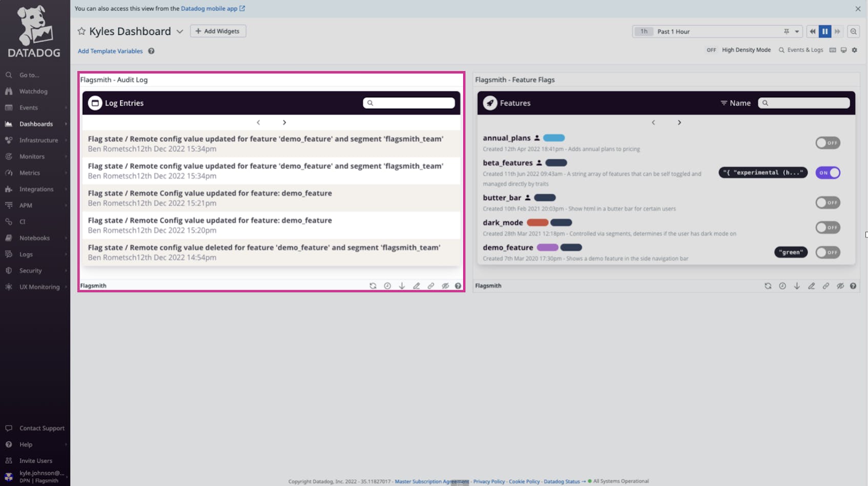The image size is (868, 486).
Task: Open the Monitors menu in the sidebar
Action: (x=32, y=156)
